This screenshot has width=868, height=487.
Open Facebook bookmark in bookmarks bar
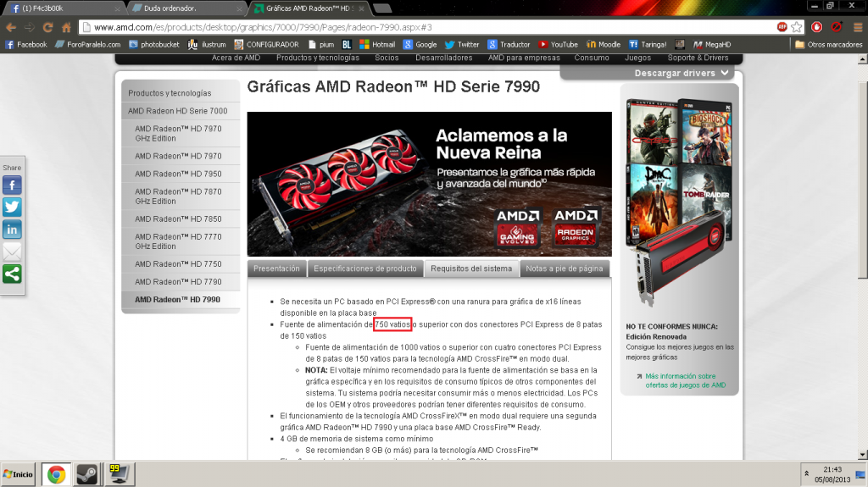pyautogui.click(x=26, y=44)
